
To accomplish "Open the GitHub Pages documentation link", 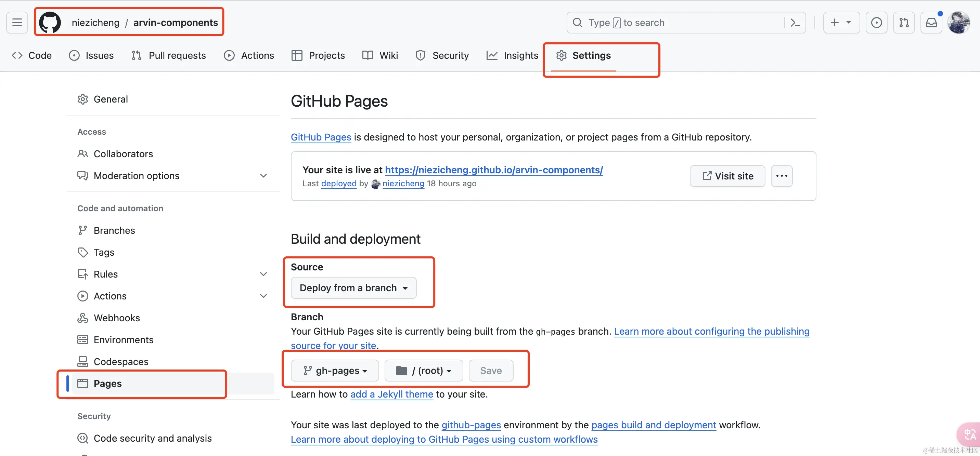I will [321, 137].
